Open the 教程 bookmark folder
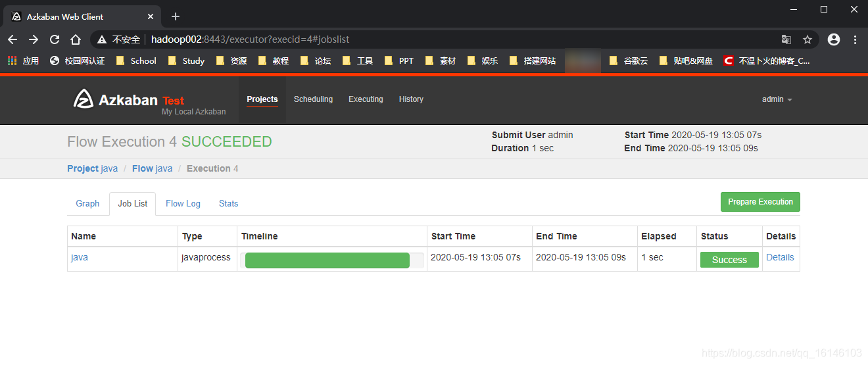This screenshot has width=868, height=365. [x=274, y=61]
